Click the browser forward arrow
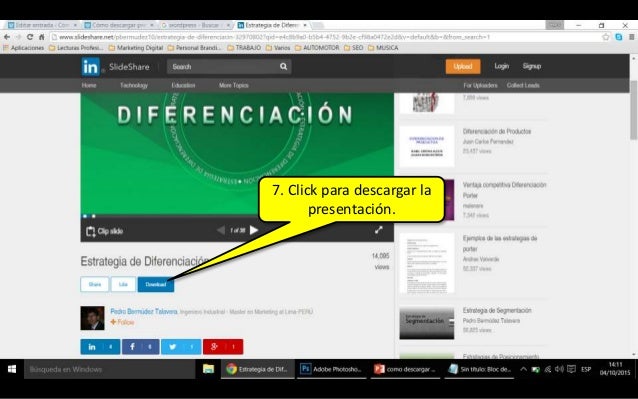The width and height of the screenshot is (638, 399). coord(18,37)
